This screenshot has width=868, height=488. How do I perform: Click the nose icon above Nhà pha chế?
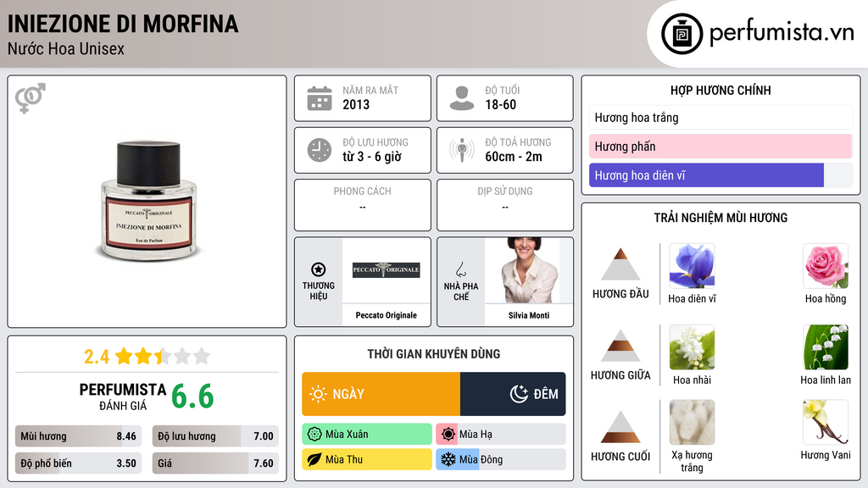460,269
